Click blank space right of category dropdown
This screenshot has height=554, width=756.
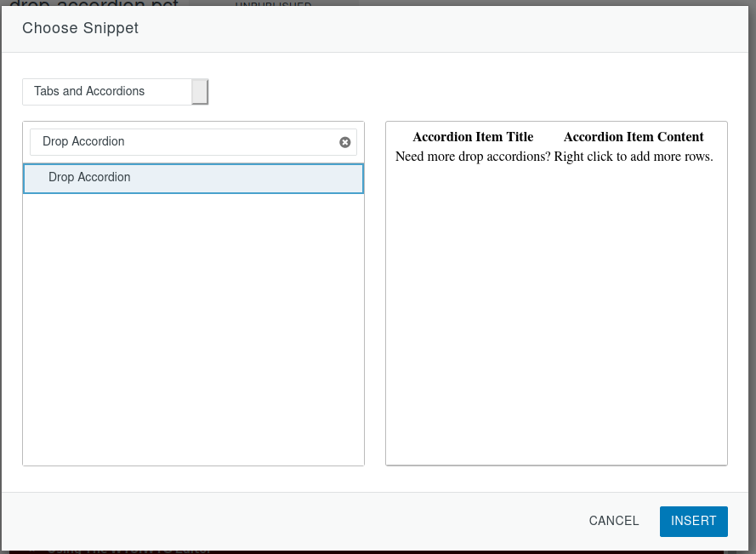(x=468, y=92)
